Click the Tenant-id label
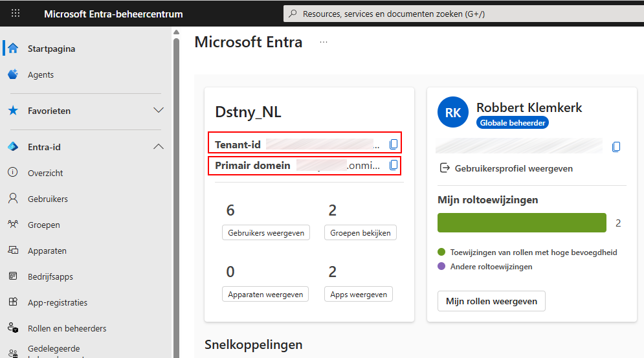Screen dimensions: 644x358 point(238,144)
